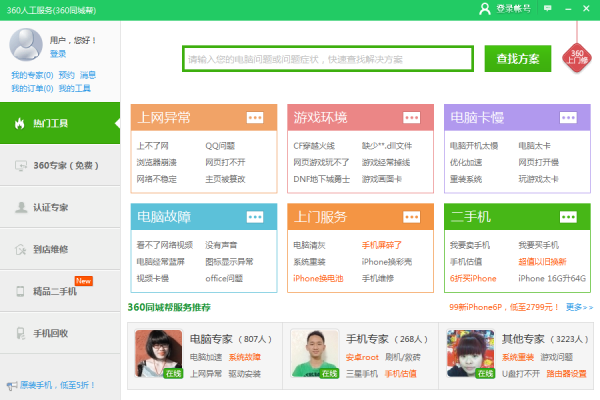This screenshot has width=600, height=400.
Task: Open the 手机回收 sidebar tab
Action: pyautogui.click(x=60, y=333)
